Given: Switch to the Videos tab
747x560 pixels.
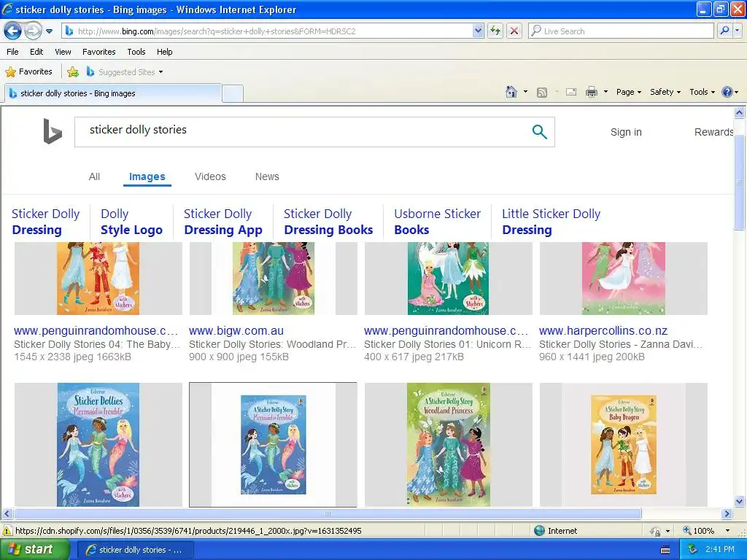Looking at the screenshot, I should (210, 176).
